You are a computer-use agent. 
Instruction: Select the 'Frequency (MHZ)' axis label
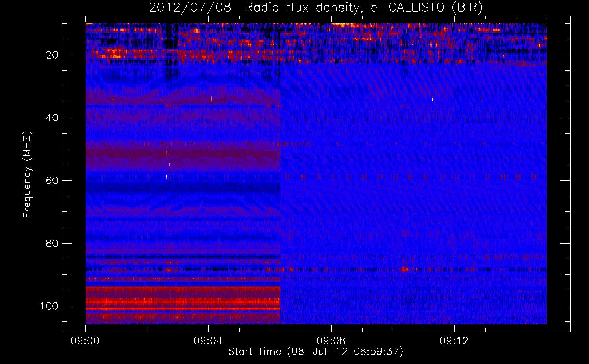[27, 174]
